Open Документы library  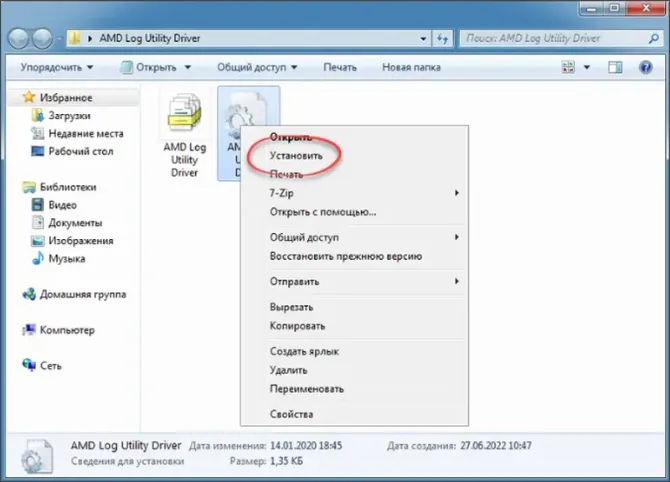point(75,223)
